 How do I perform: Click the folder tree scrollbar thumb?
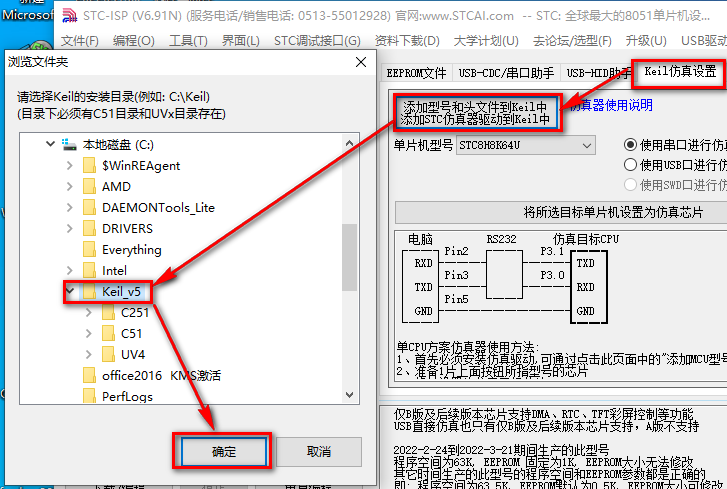[349, 257]
